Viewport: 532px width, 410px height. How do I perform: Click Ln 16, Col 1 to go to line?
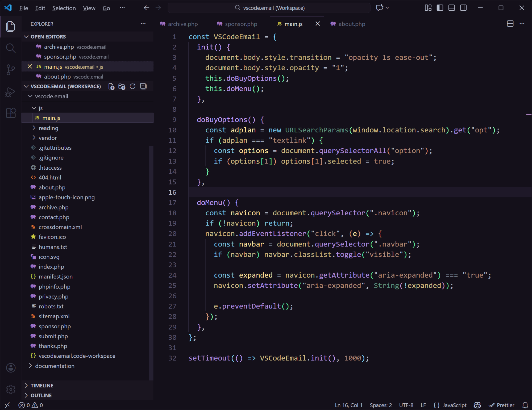coord(348,405)
